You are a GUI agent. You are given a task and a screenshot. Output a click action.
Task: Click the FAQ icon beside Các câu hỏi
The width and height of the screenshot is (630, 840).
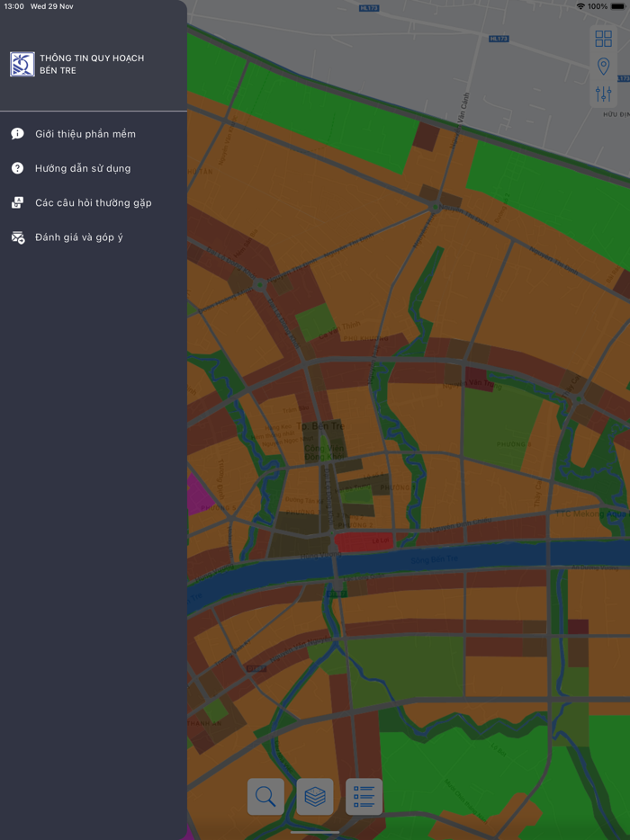pos(18,202)
